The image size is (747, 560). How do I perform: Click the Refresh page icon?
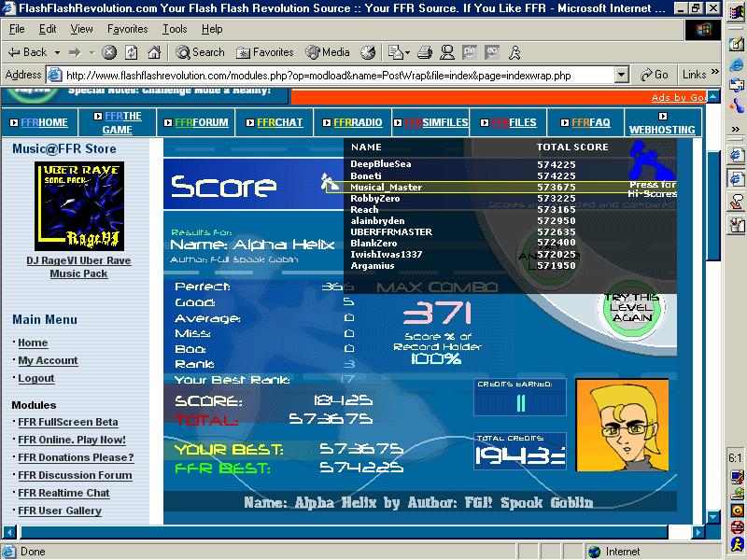pyautogui.click(x=132, y=52)
